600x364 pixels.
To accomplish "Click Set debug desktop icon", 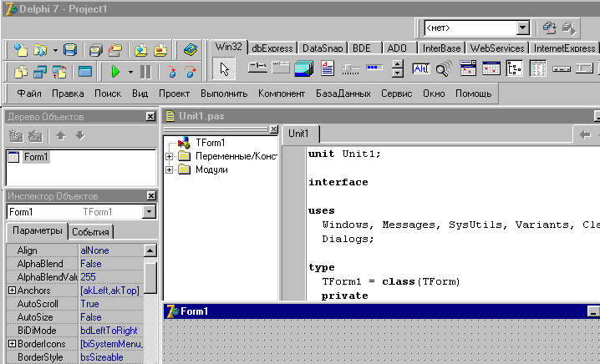I will (x=569, y=28).
